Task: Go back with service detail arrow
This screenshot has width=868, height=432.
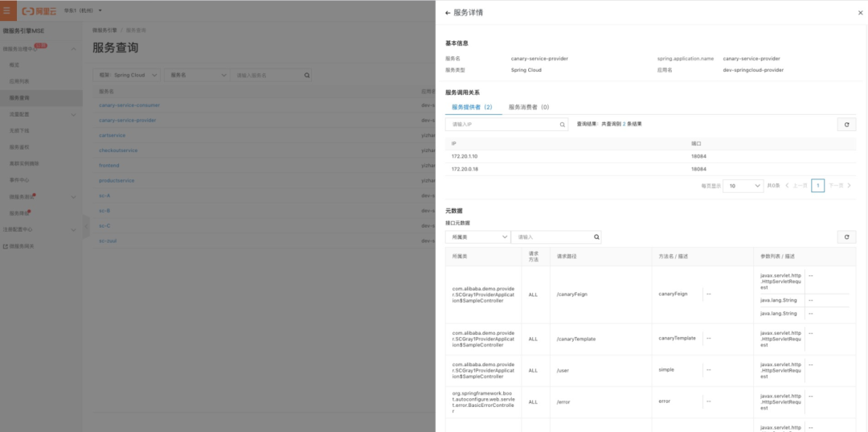Action: point(448,13)
